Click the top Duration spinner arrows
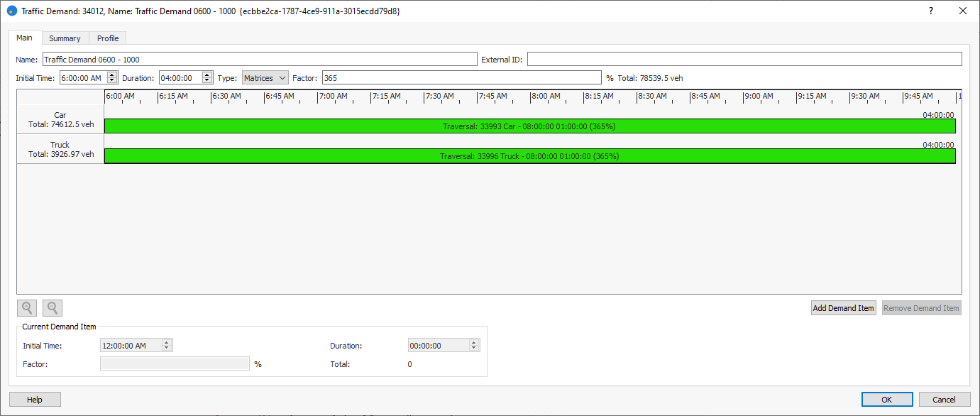 pos(207,78)
